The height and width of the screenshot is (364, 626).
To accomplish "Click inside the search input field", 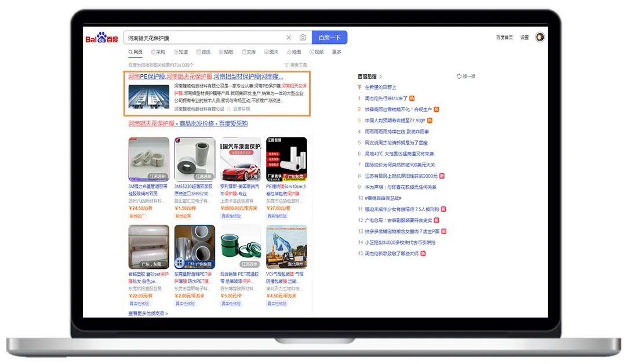I will pyautogui.click(x=203, y=38).
